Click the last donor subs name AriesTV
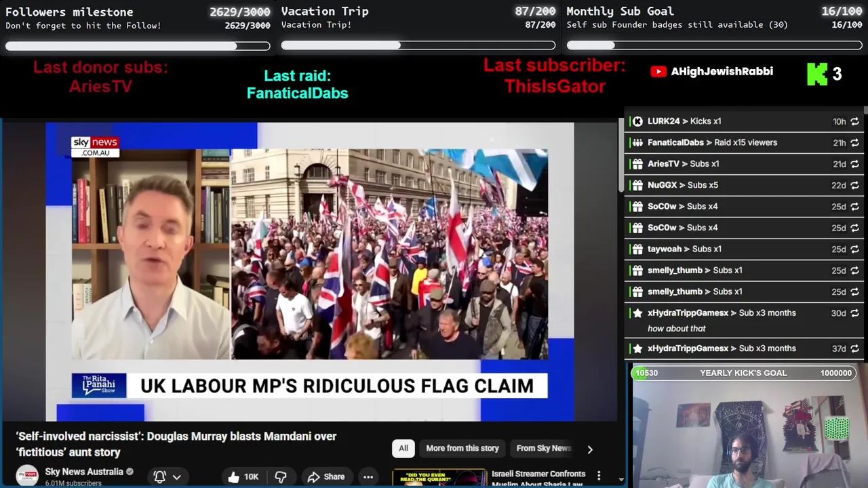868x488 pixels. tap(100, 87)
